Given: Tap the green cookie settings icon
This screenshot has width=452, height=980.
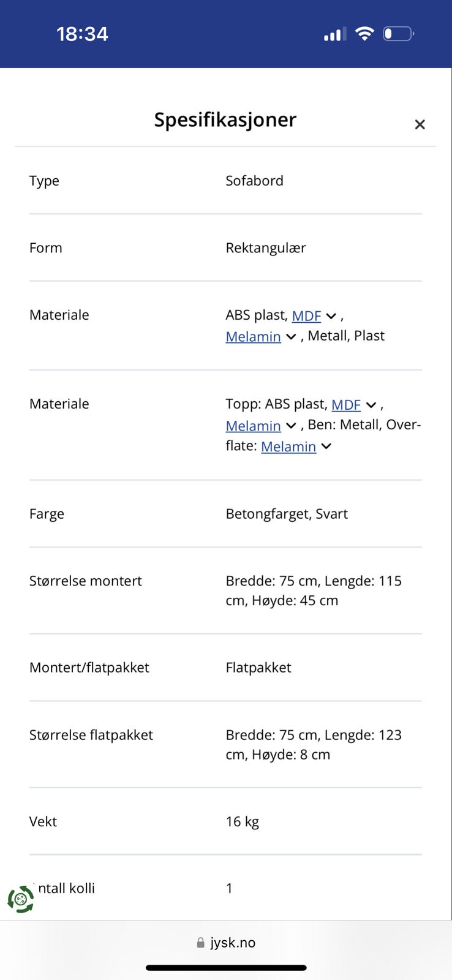Looking at the screenshot, I should 21,899.
